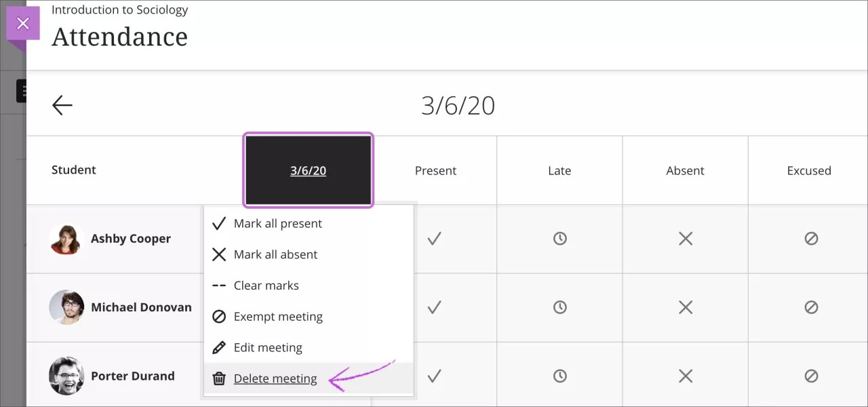Click Ashby Cooper's profile photo
Viewport: 868px width, 407px height.
click(66, 239)
